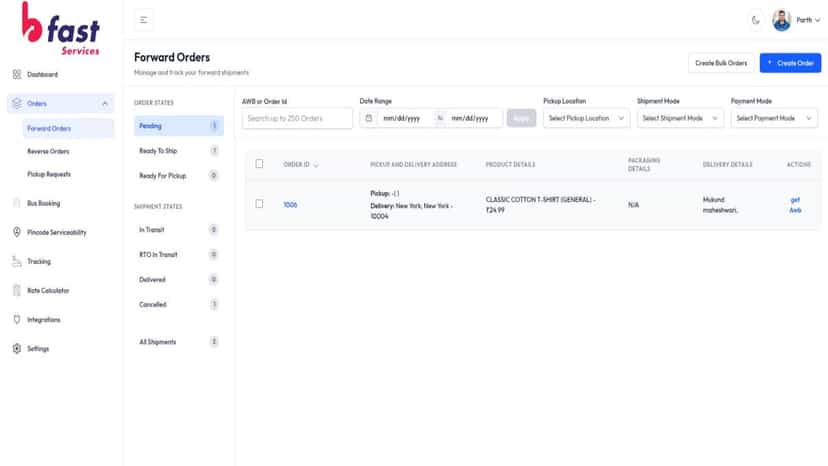Check the box for order 1006
The width and height of the screenshot is (828, 466).
259,203
